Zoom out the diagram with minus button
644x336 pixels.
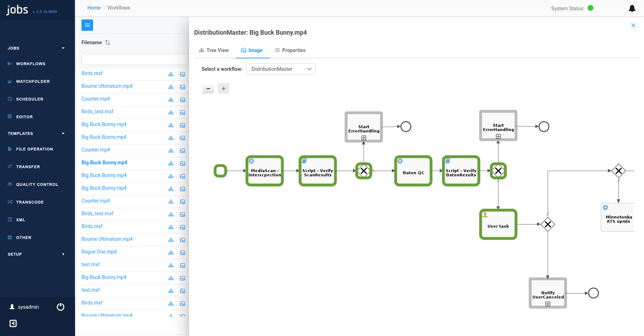[208, 89]
